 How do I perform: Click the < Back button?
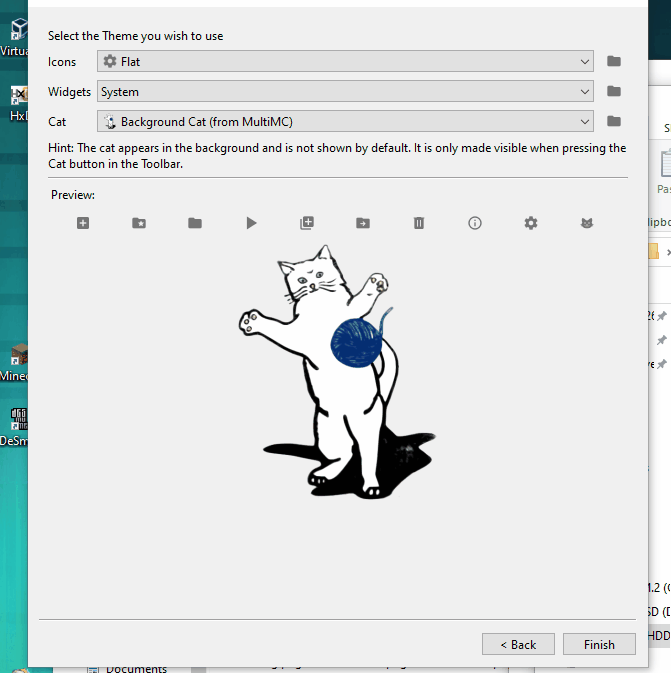[518, 644]
